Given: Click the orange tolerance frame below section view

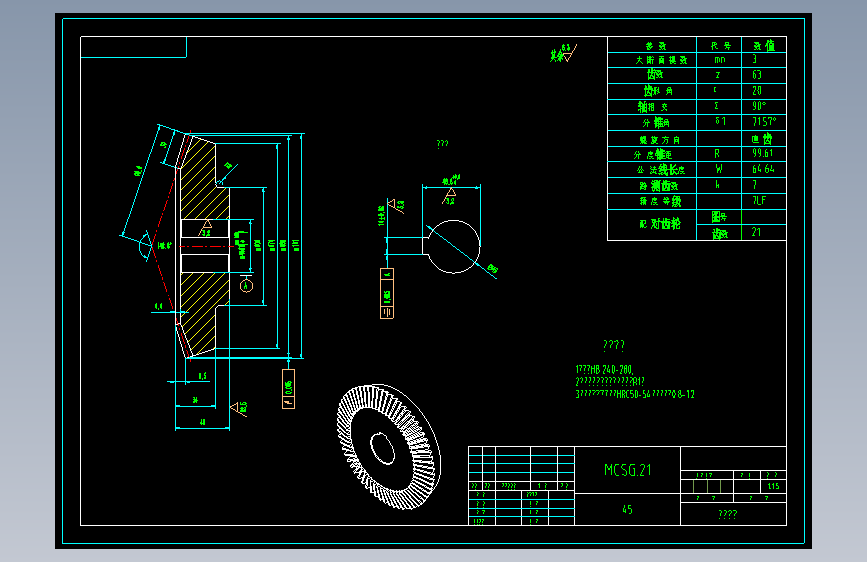Looking at the screenshot, I should (x=288, y=389).
